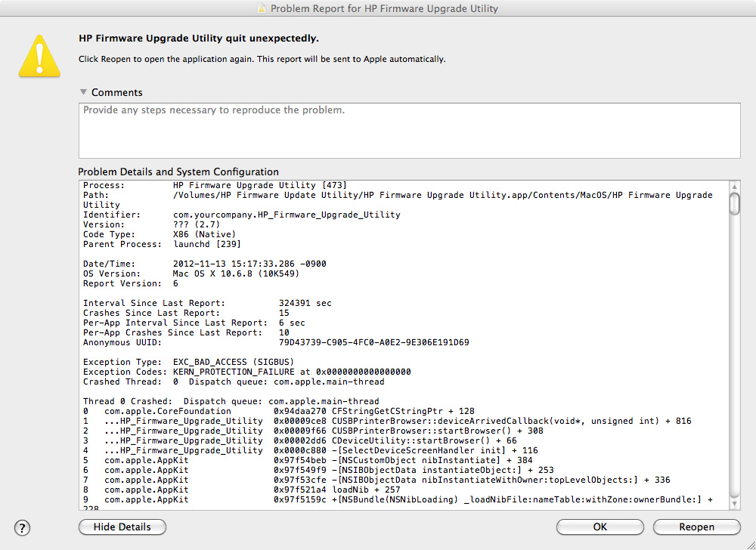The width and height of the screenshot is (756, 550).
Task: Click the window resize grip corner
Action: coord(750,544)
